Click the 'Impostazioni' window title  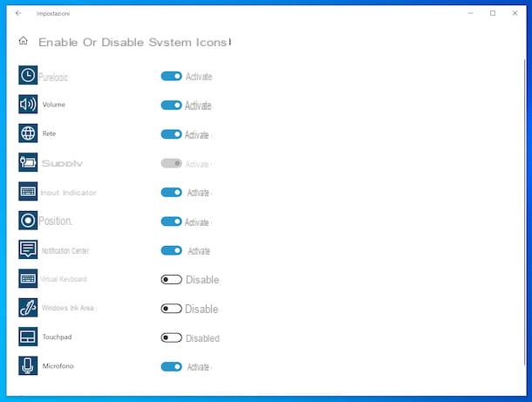[x=53, y=14]
